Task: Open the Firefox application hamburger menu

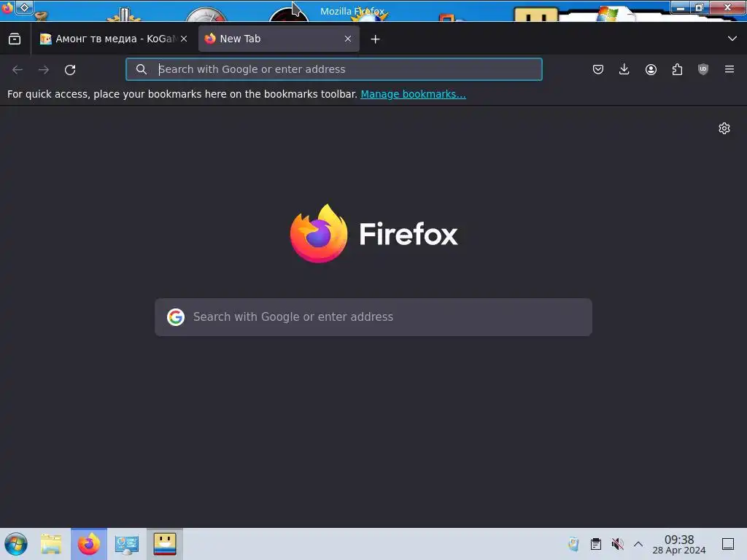Action: (x=729, y=69)
